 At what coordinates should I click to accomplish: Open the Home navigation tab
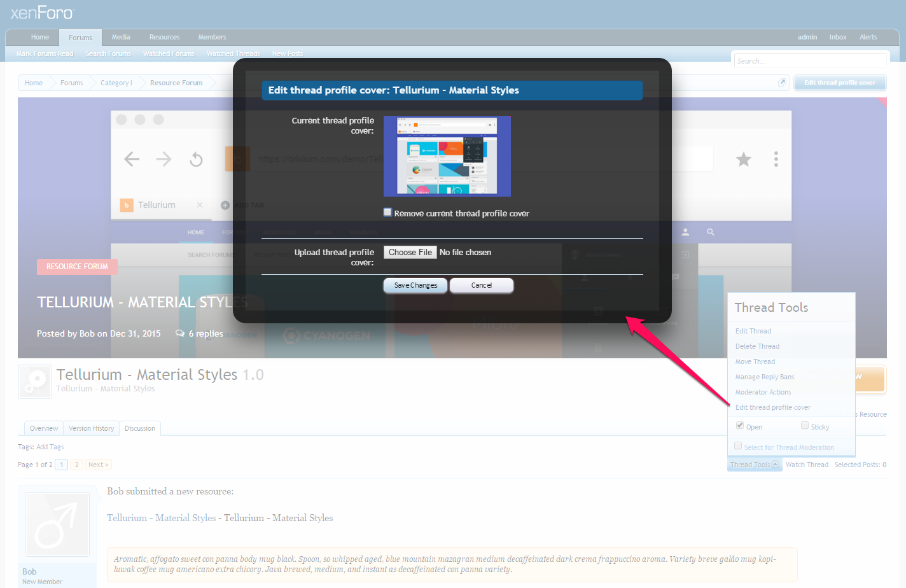click(40, 37)
